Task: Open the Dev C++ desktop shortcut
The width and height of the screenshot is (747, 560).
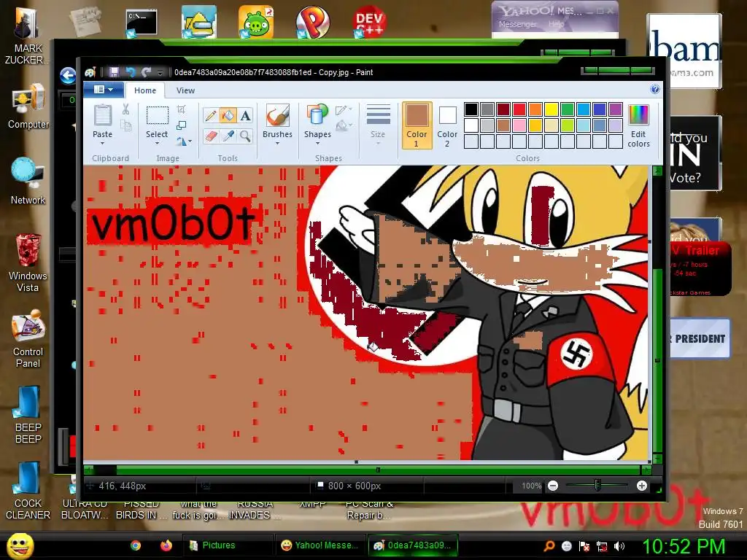Action: coord(370,22)
